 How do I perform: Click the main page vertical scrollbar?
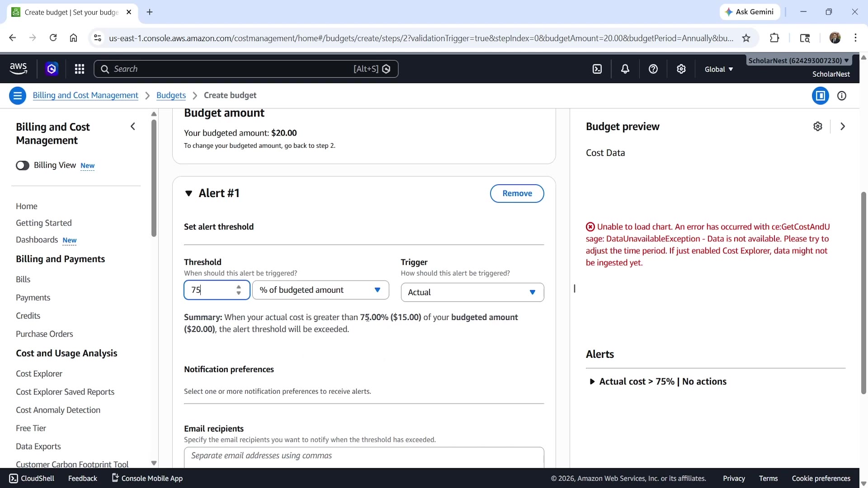click(x=863, y=294)
